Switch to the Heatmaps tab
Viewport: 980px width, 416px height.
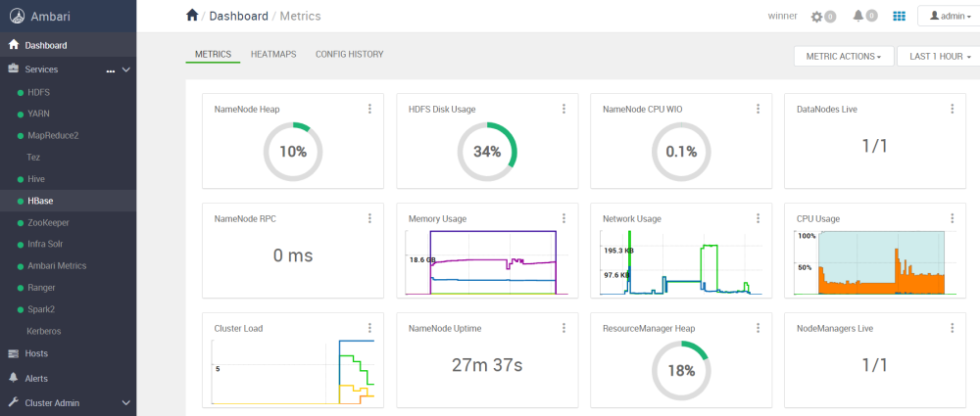(x=273, y=55)
